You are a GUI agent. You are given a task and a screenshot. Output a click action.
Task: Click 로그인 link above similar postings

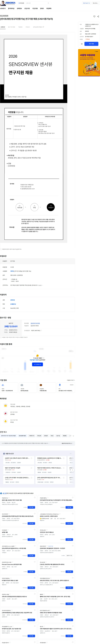coord(5,493)
